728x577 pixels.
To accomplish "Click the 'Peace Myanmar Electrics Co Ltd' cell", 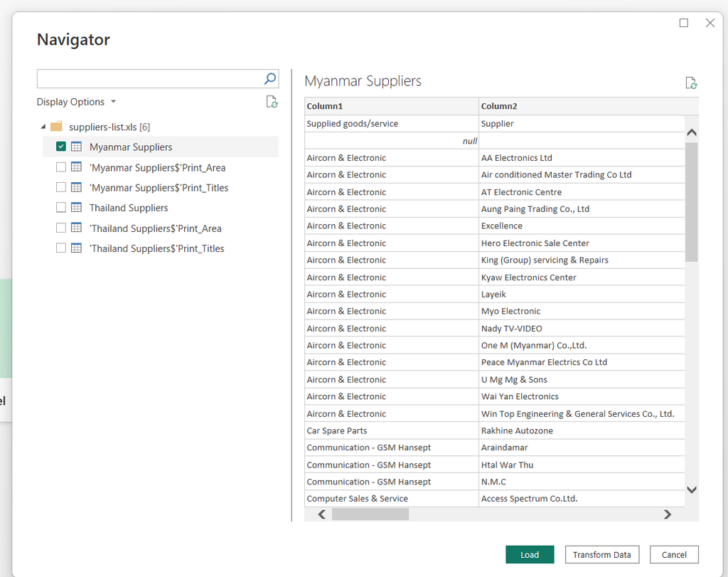I will [x=582, y=362].
